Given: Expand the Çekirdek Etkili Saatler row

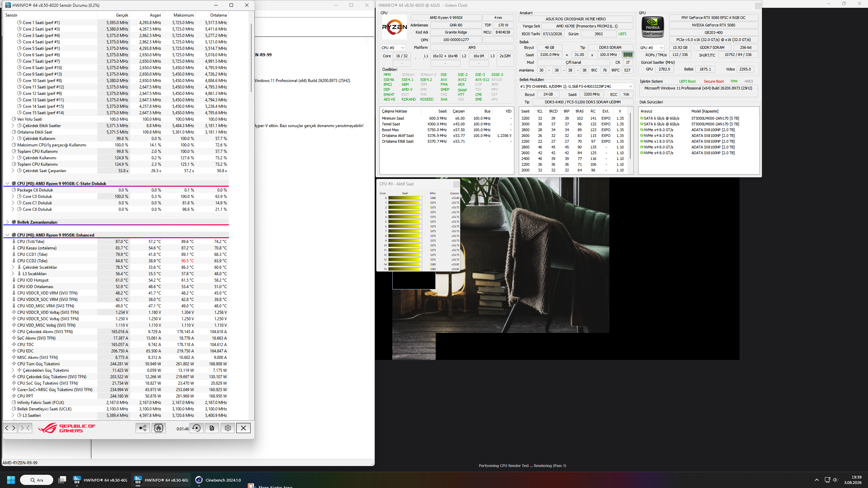Looking at the screenshot, I should pos(13,126).
